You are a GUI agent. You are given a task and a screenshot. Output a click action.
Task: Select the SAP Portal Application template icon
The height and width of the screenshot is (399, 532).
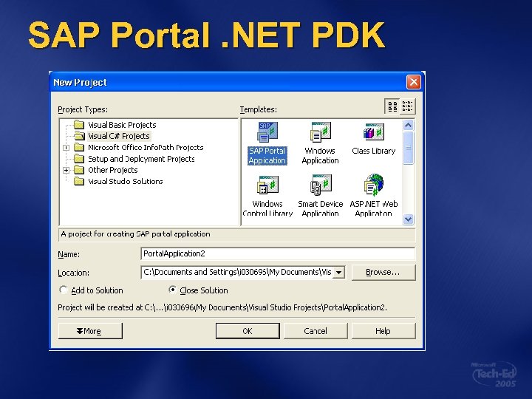click(x=267, y=132)
